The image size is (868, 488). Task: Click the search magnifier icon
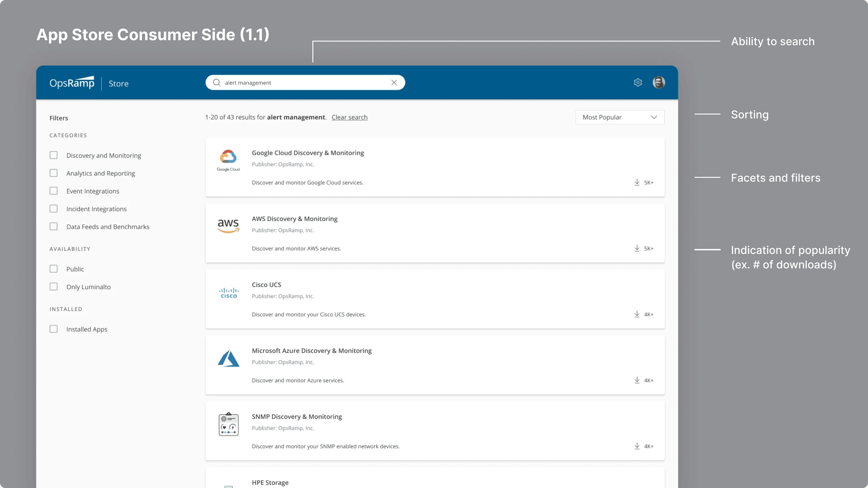(217, 82)
